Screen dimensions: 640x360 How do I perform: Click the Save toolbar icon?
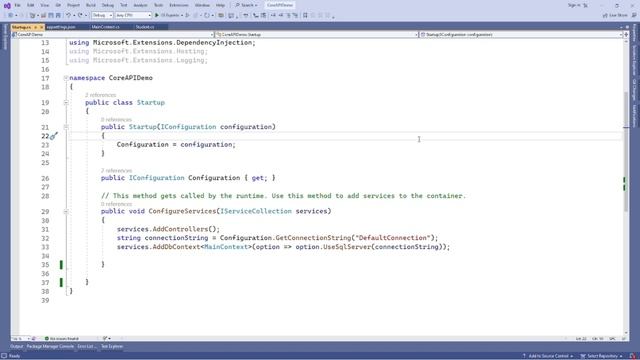[x=51, y=15]
